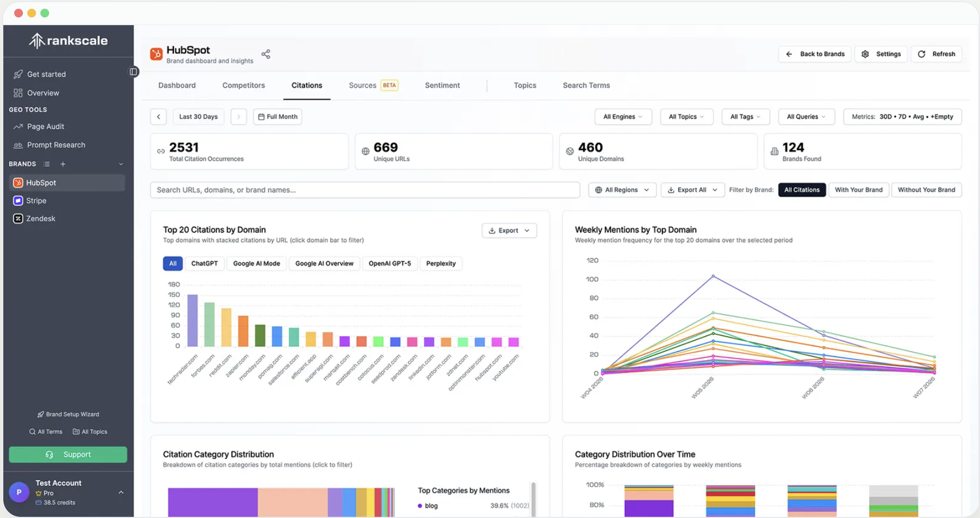Select the Full Month range

(278, 117)
